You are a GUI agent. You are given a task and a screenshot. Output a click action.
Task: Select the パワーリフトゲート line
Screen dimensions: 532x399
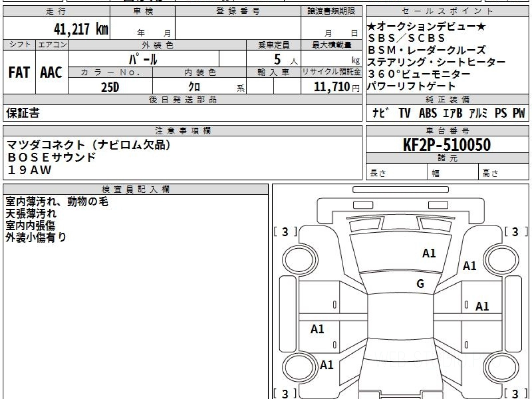tap(411, 86)
